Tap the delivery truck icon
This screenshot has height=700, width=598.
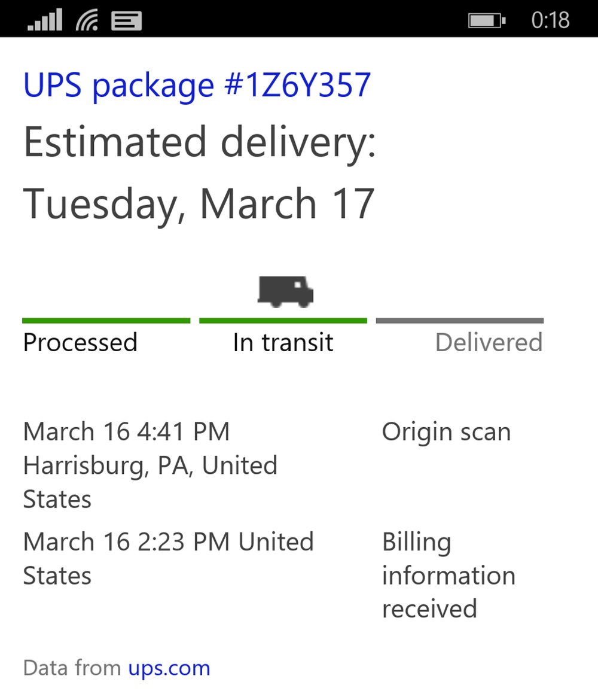pyautogui.click(x=285, y=292)
